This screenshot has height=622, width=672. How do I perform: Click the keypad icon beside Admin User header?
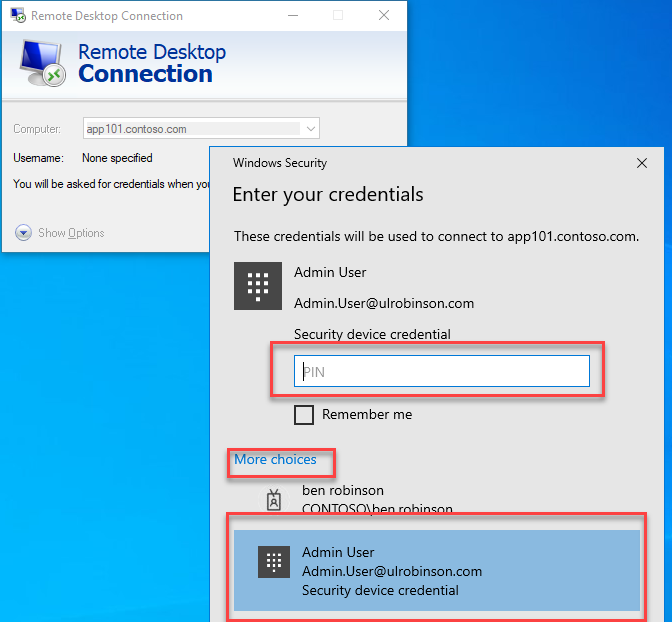tap(258, 286)
